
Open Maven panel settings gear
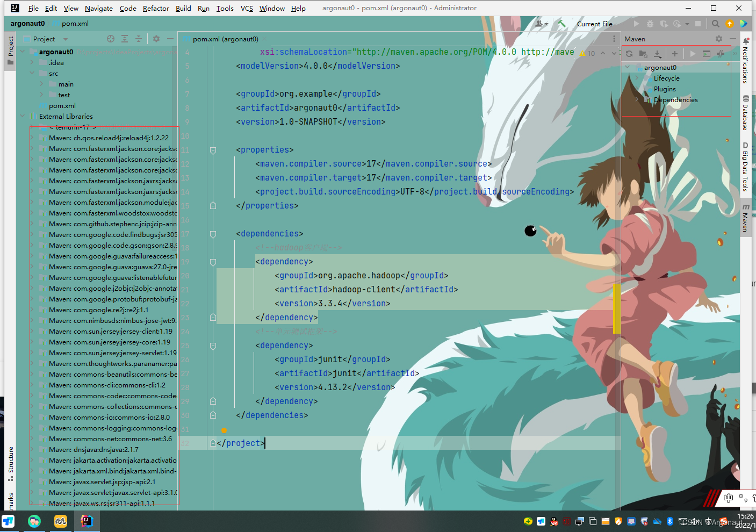[719, 39]
